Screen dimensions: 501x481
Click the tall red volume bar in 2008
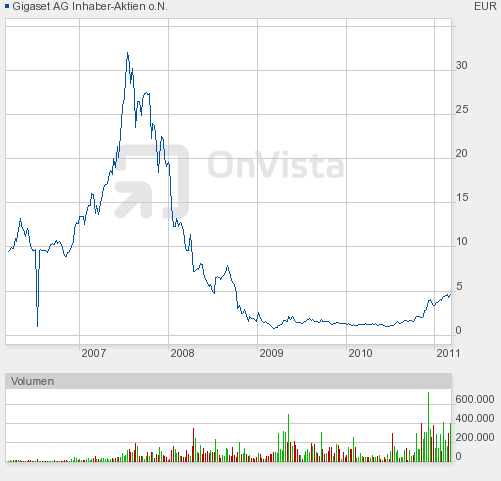coord(193,445)
